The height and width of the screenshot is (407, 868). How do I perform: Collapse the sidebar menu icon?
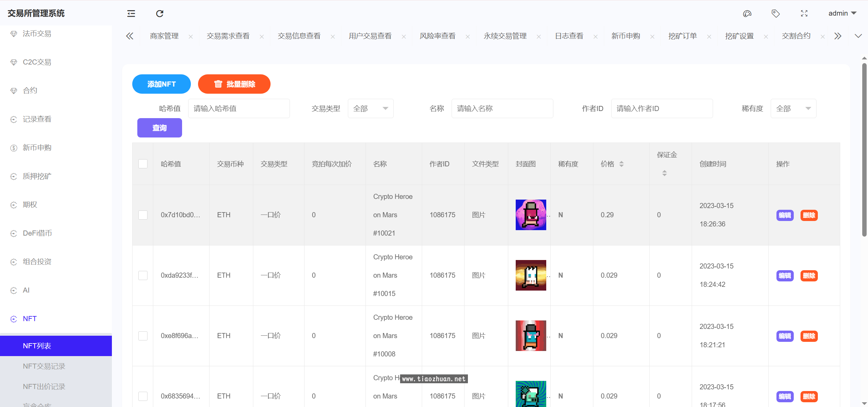click(x=131, y=14)
